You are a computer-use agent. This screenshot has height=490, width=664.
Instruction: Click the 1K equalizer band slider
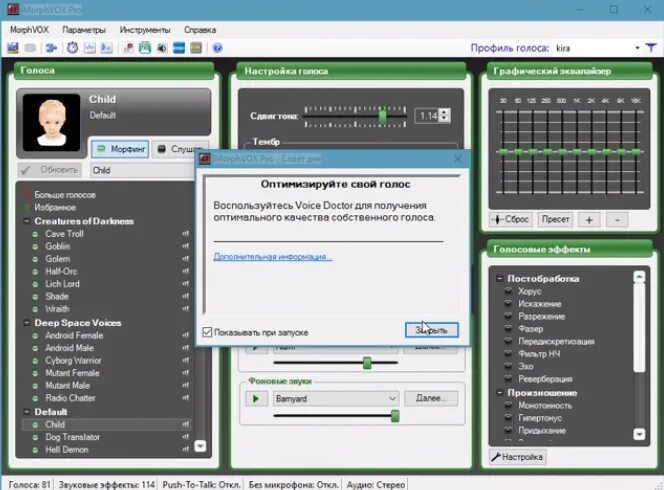tap(577, 152)
